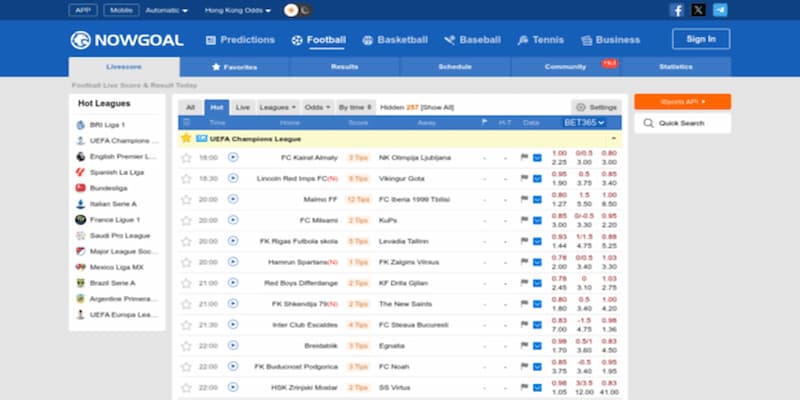
Task: Open the Automatic language dropdown
Action: pos(166,10)
